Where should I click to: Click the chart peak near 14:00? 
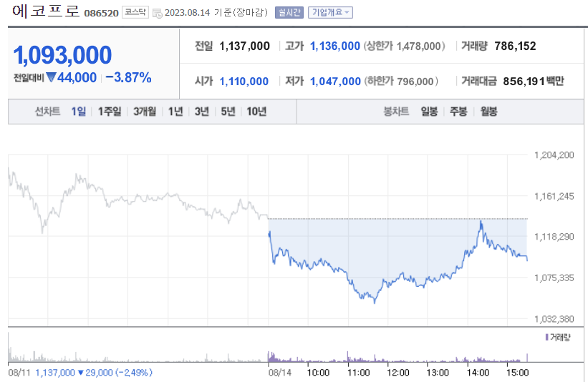click(x=481, y=222)
